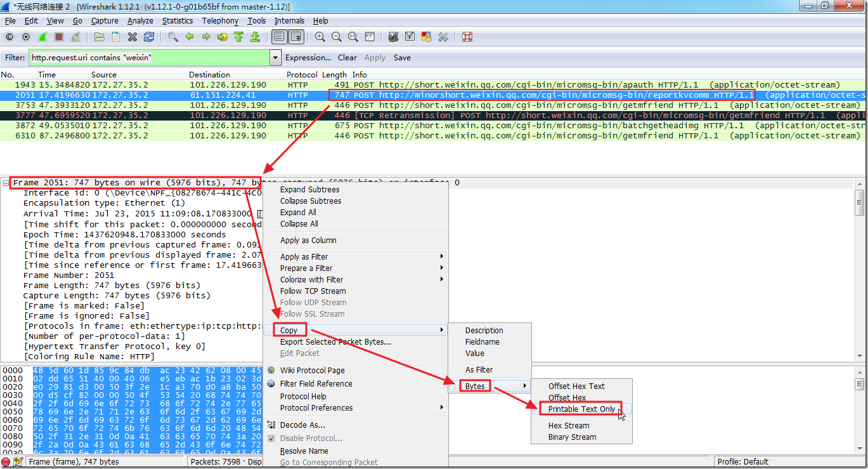Edit capture filters from the toolbar
This screenshot has width=868, height=469.
[393, 37]
